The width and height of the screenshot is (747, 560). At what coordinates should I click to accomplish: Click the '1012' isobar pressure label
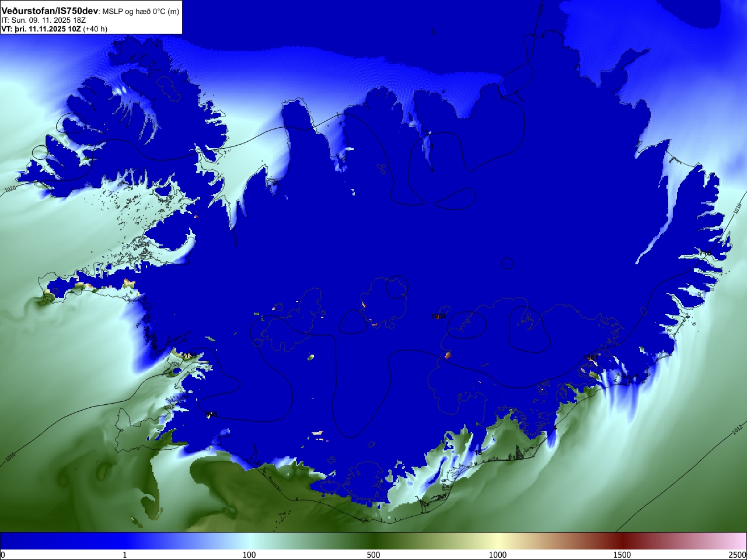[x=738, y=430]
